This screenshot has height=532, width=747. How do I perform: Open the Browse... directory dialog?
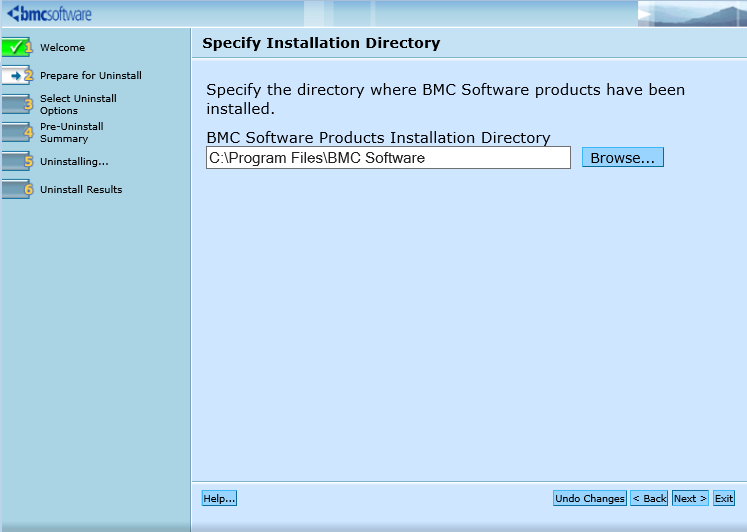click(x=623, y=157)
